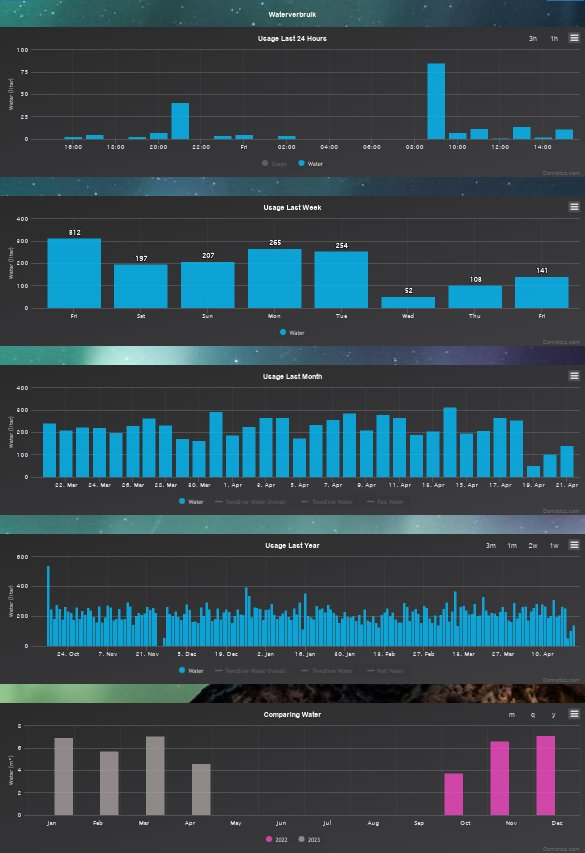Enable Trendline Water in Last Year legend
The image size is (585, 853).
[327, 671]
